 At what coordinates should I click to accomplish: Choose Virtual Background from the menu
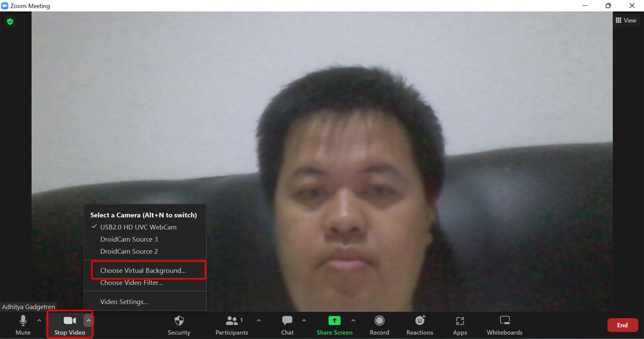click(x=144, y=270)
